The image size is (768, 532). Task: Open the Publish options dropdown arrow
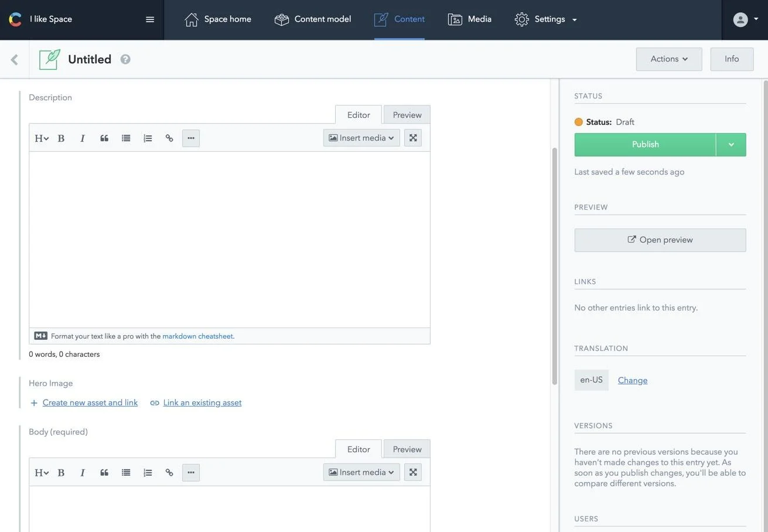pos(731,145)
